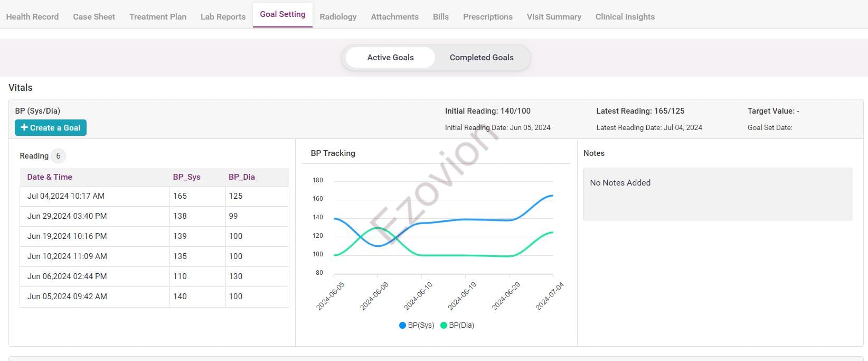View the Bills tab
This screenshot has width=868, height=361.
(x=440, y=17)
